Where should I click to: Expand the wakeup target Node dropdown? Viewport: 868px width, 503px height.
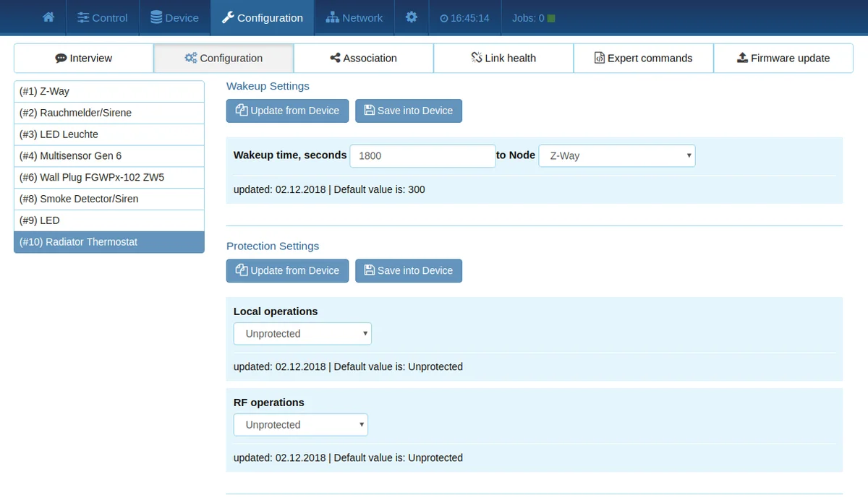click(x=617, y=156)
